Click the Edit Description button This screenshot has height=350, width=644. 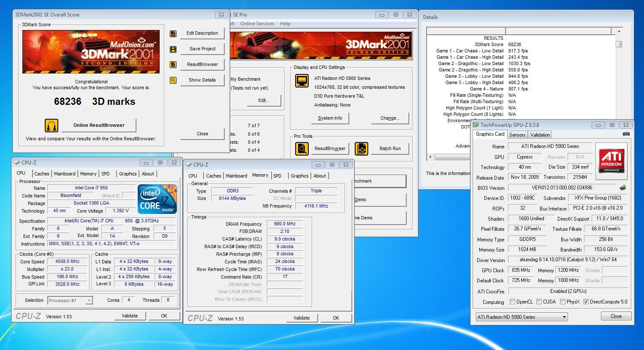pos(202,33)
